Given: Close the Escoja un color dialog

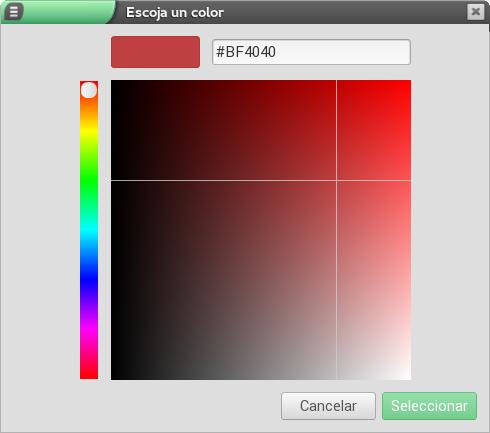Looking at the screenshot, I should pos(476,12).
